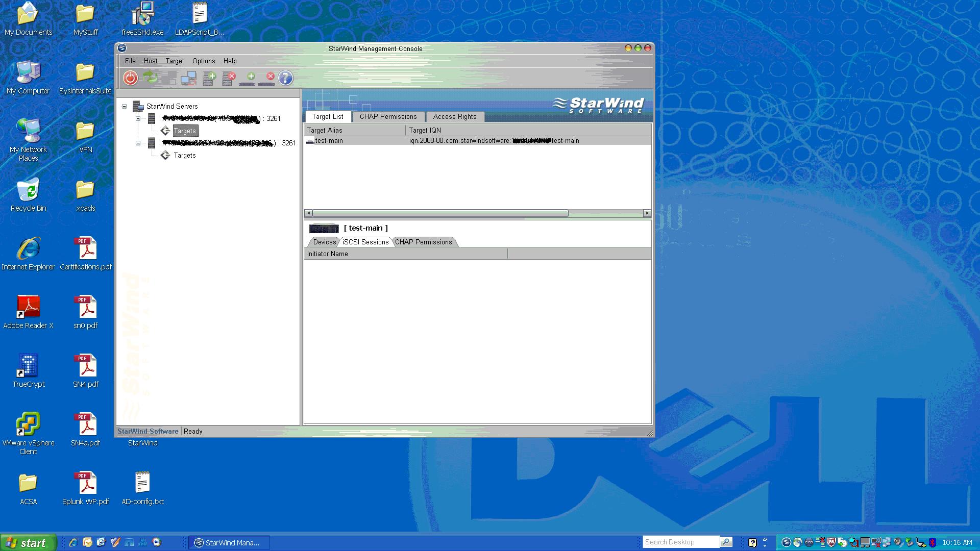
Task: Click the target list scroll left arrow
Action: (x=308, y=213)
